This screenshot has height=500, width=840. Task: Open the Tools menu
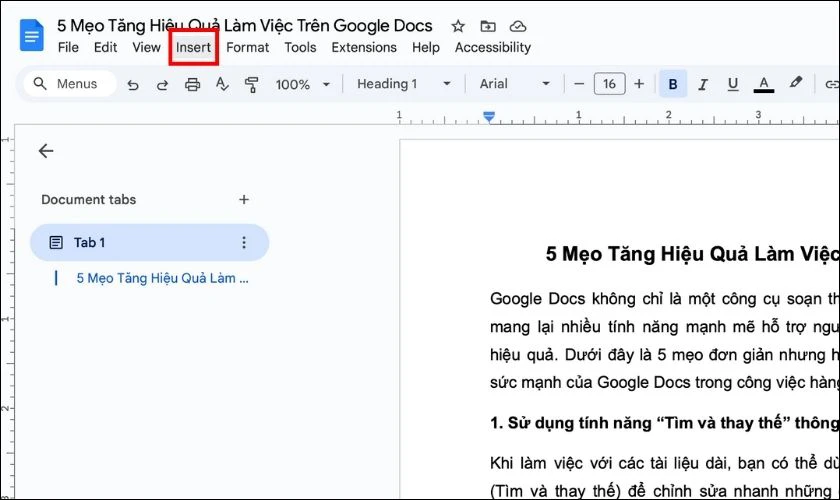(x=300, y=47)
